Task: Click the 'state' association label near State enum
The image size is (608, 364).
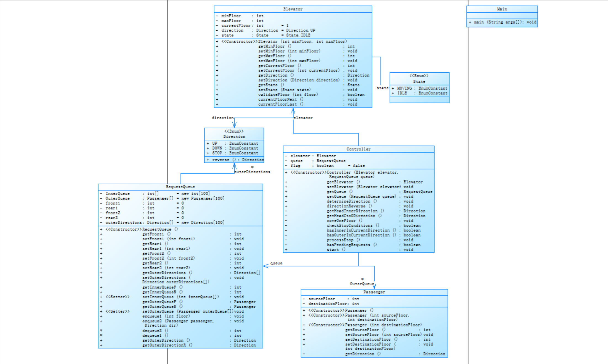Action: [x=382, y=88]
